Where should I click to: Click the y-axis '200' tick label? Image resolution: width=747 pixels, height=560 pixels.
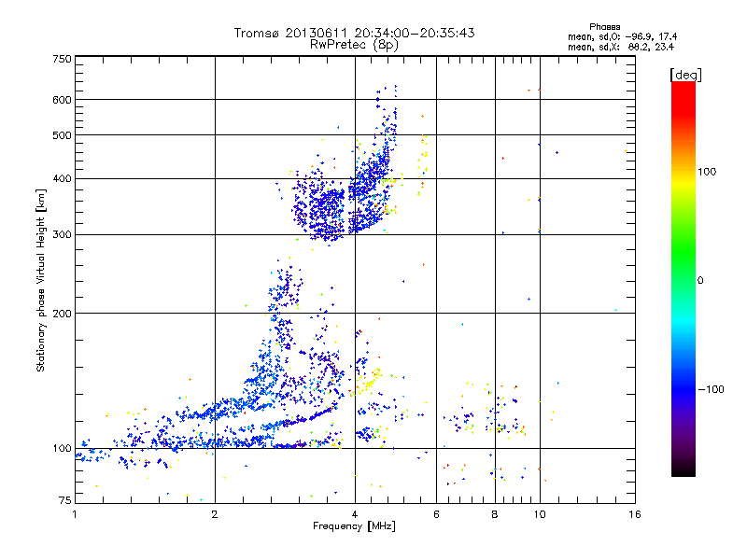[x=63, y=314]
